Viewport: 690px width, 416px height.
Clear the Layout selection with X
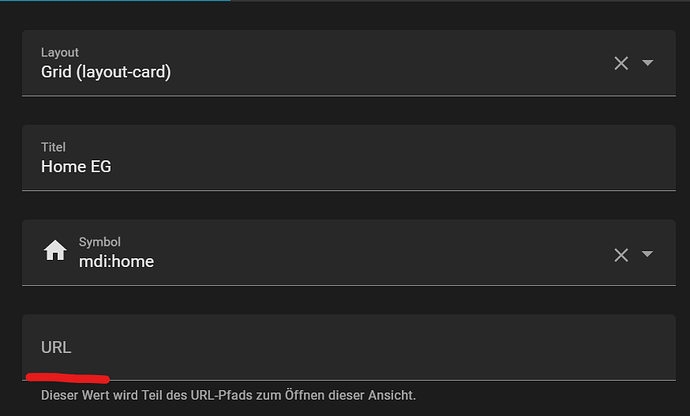click(x=621, y=63)
